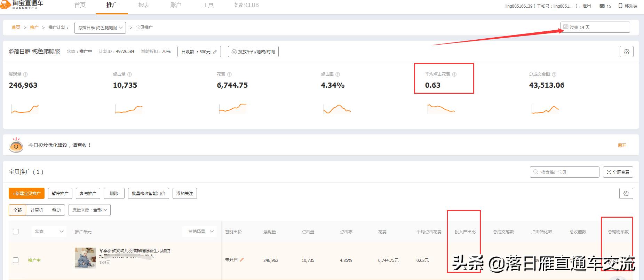Click the 参与推广 button
Image resolution: width=644 pixels, height=280 pixels.
[x=88, y=193]
